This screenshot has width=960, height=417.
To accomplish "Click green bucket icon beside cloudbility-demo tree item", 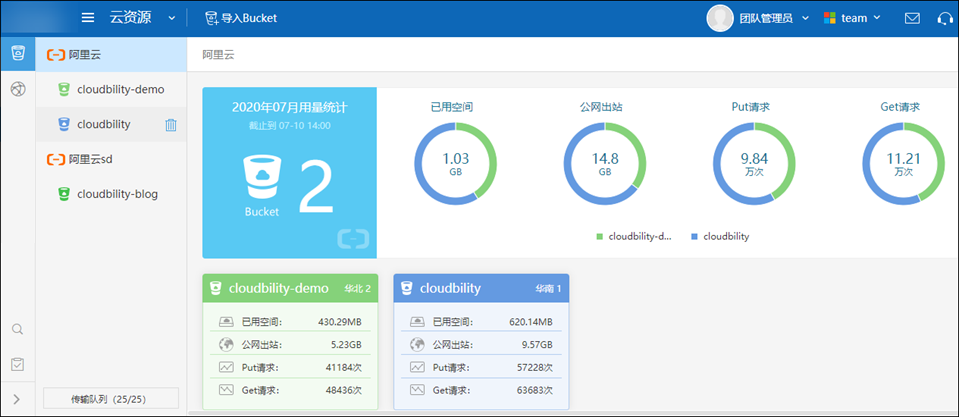I will (x=63, y=89).
